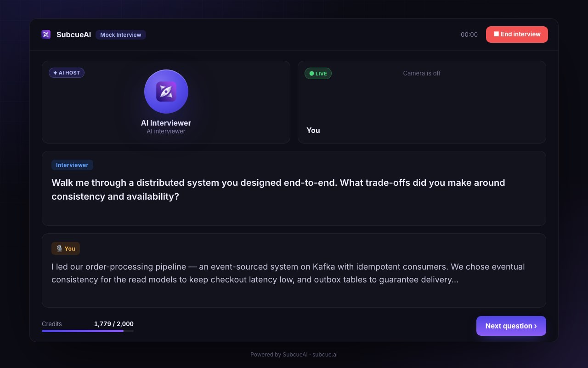Click the microphone icon in You badge

59,248
